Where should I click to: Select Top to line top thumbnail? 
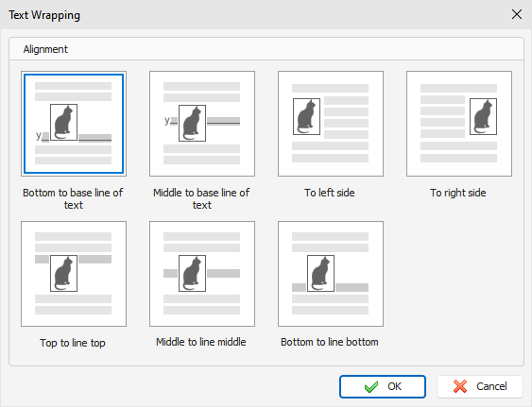click(74, 274)
